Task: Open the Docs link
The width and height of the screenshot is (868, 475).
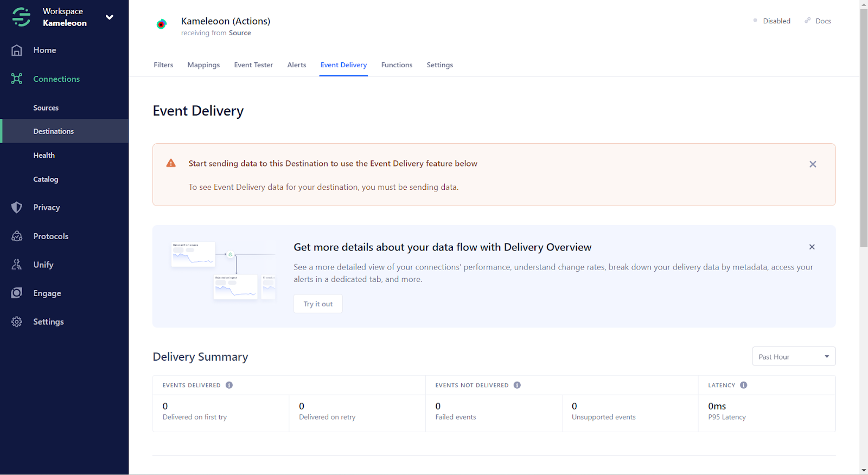Action: pyautogui.click(x=823, y=21)
